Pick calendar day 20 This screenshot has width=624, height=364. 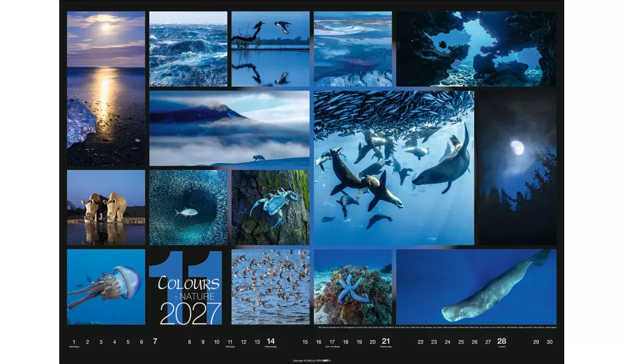tap(372, 342)
